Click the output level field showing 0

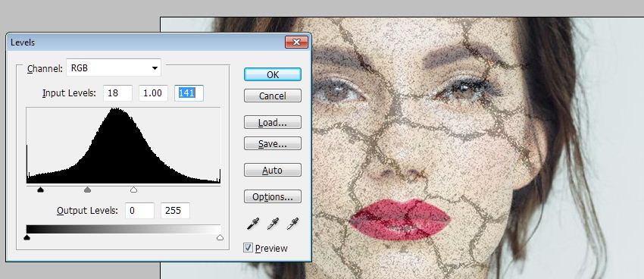tap(139, 210)
